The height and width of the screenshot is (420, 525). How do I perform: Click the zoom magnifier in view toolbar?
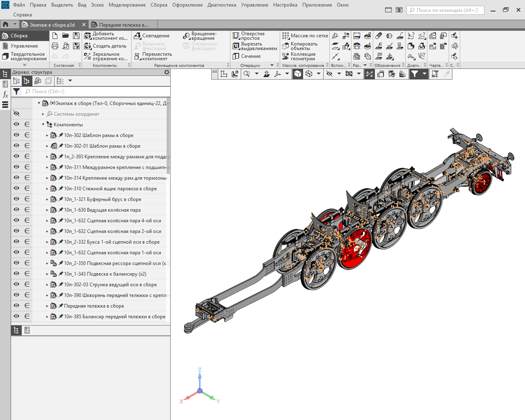point(247,74)
